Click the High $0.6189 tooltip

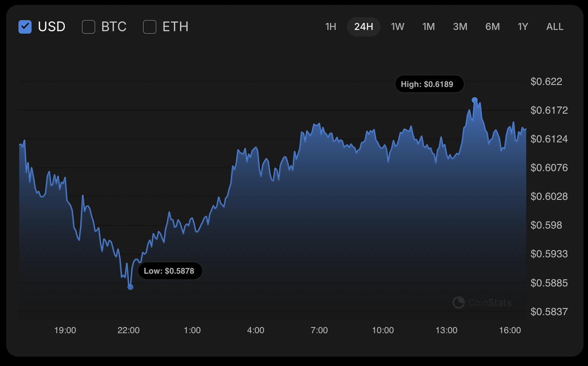point(429,84)
